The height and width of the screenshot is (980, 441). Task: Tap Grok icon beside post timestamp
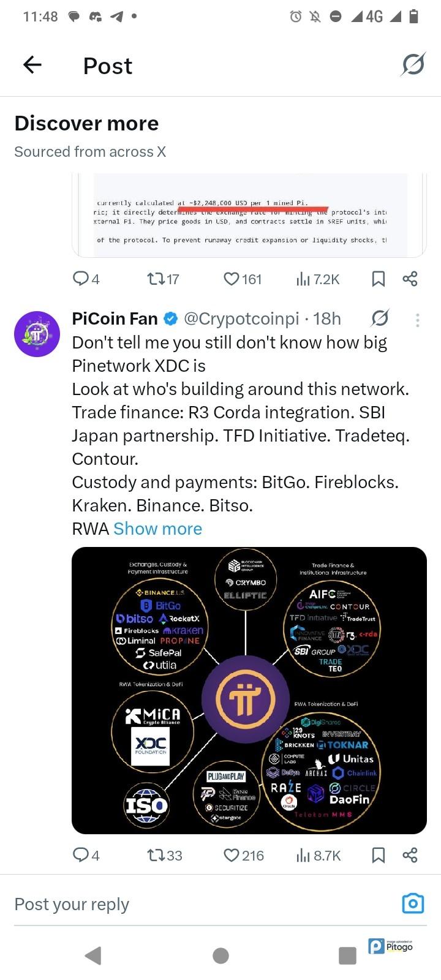(380, 318)
